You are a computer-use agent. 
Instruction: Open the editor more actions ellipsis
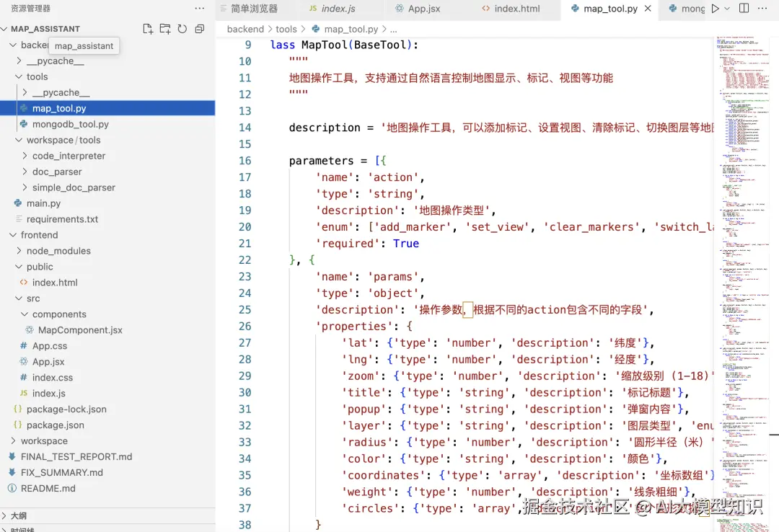(x=762, y=9)
